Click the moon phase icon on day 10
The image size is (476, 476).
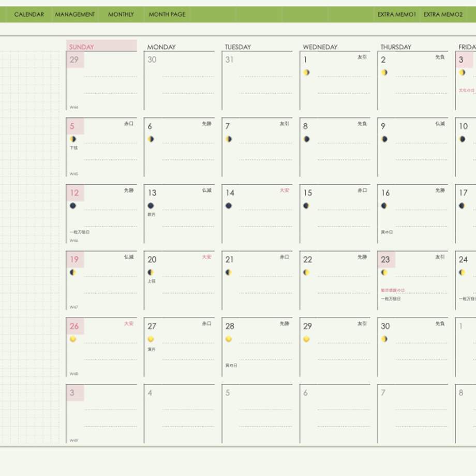[x=462, y=139]
